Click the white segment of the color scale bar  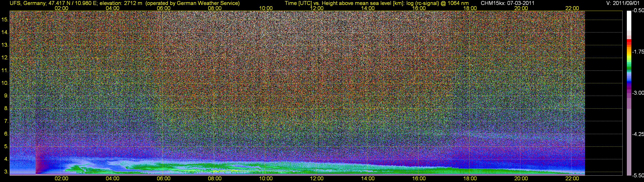coord(629,20)
